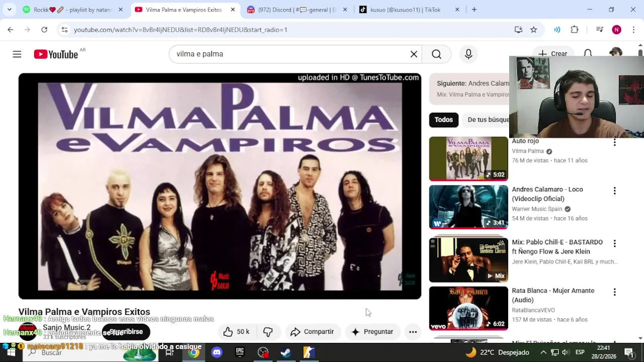Click the install app icon in address bar
This screenshot has height=362, width=644.
[518, 30]
